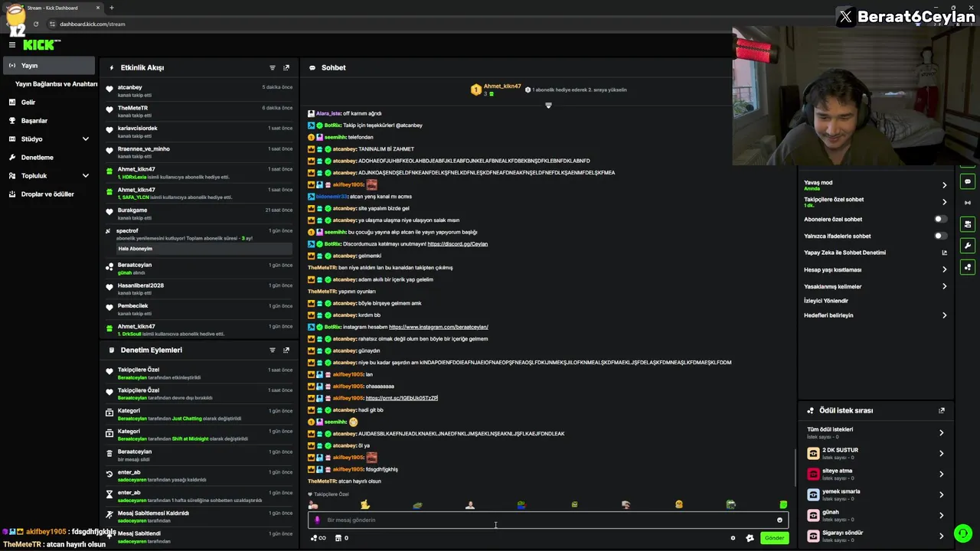Open filter options in Denetim Eylemleri panel
This screenshot has height=551, width=980.
pos(272,350)
